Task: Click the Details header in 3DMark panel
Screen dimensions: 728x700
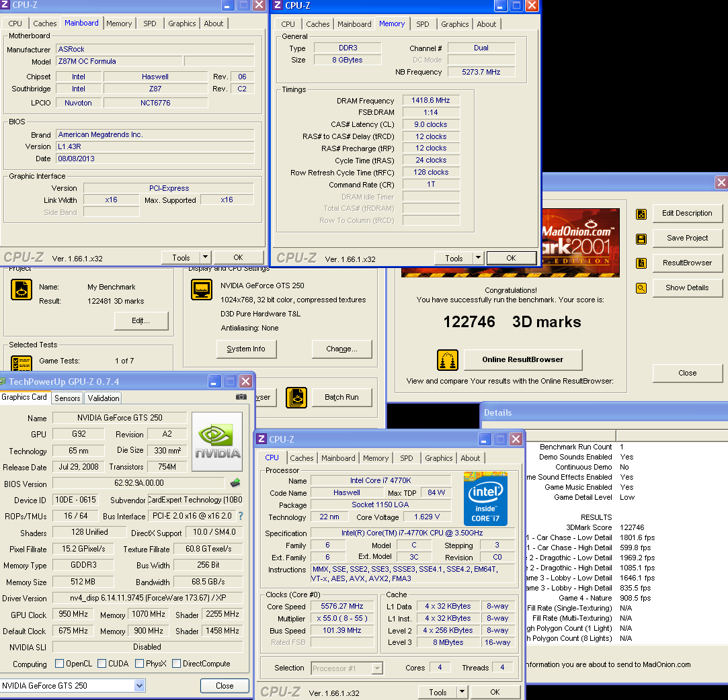Action: [x=497, y=412]
